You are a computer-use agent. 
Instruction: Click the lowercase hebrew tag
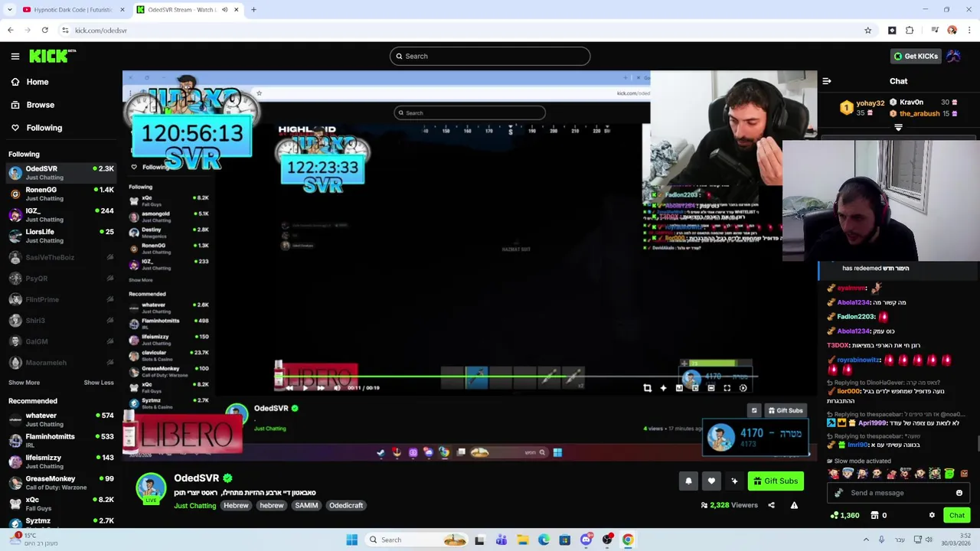click(x=272, y=505)
